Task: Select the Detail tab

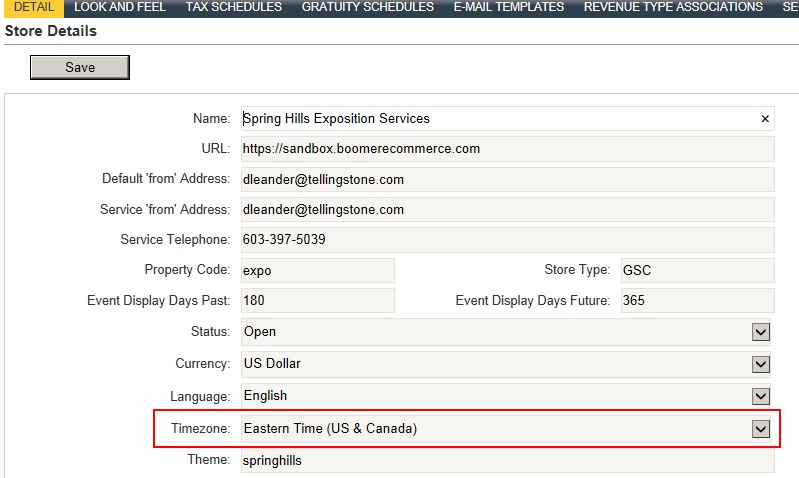Action: point(34,7)
